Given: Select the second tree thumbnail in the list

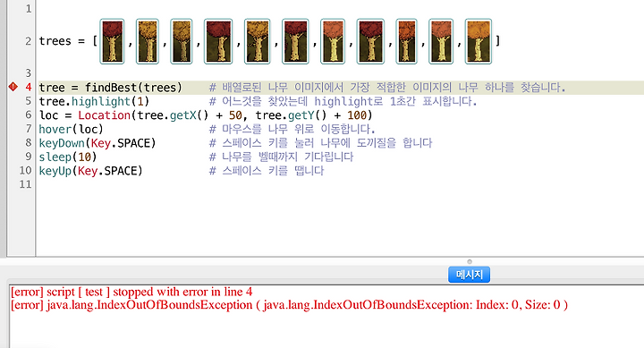Looking at the screenshot, I should (x=148, y=41).
